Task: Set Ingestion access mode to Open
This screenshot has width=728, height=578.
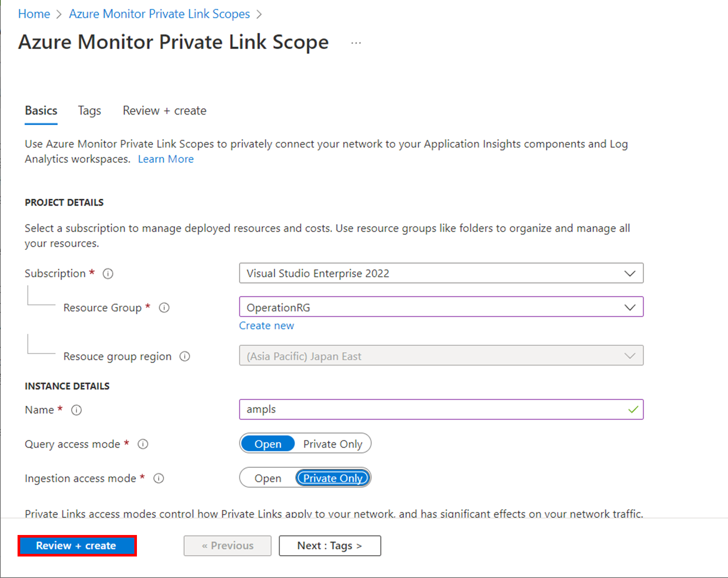Action: coord(268,478)
